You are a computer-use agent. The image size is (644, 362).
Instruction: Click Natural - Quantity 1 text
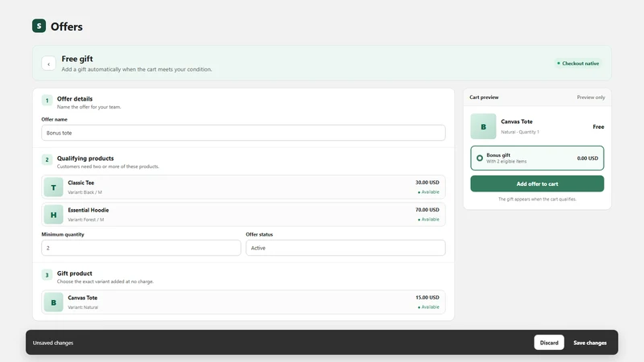pos(520,132)
